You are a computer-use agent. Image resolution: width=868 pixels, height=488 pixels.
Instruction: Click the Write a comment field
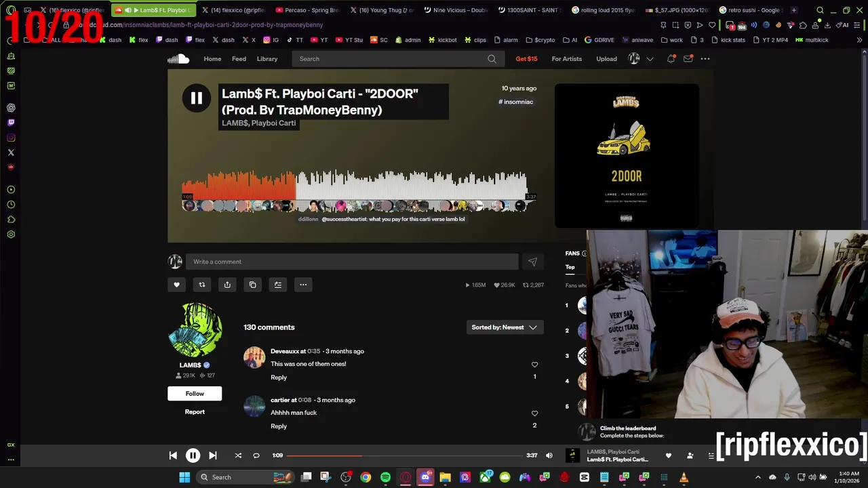point(352,262)
